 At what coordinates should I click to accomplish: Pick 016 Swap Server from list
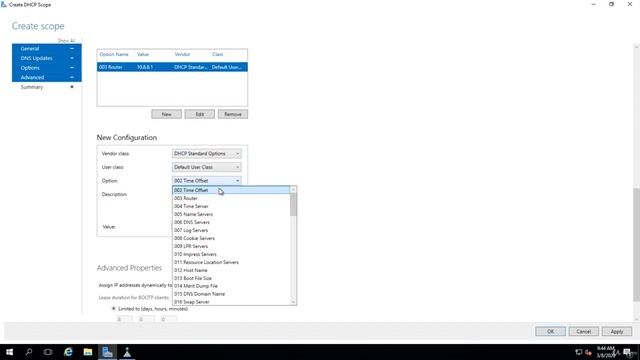pos(231,302)
